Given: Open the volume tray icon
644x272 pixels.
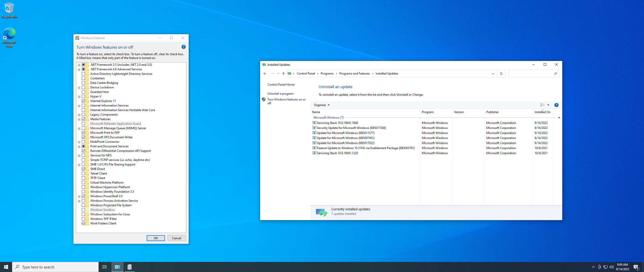Looking at the screenshot, I should (612, 267).
